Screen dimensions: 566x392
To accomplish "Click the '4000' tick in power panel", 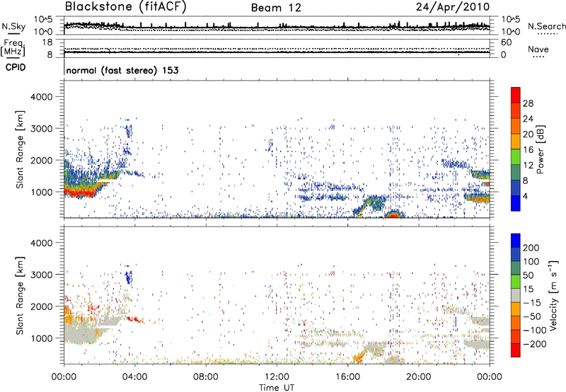I will tap(41, 97).
